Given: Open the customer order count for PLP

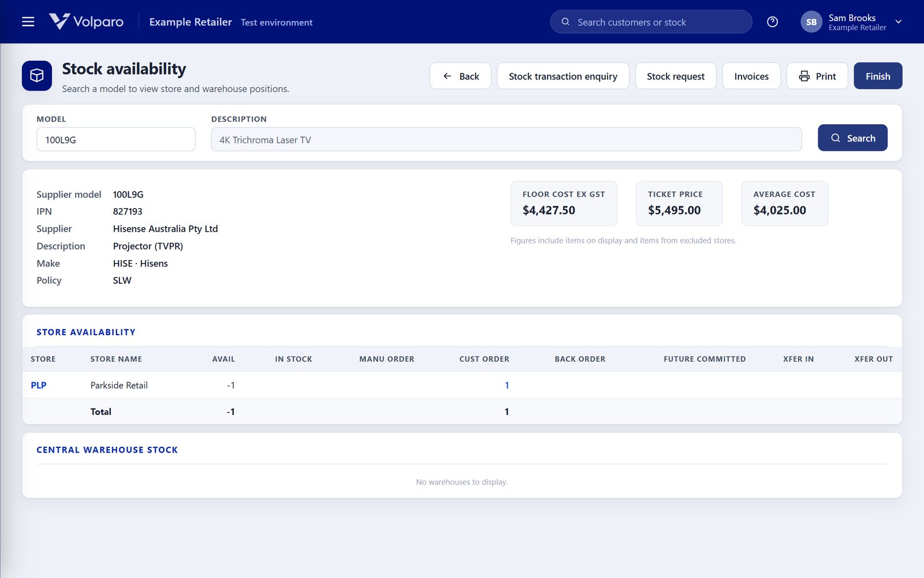Looking at the screenshot, I should tap(506, 385).
